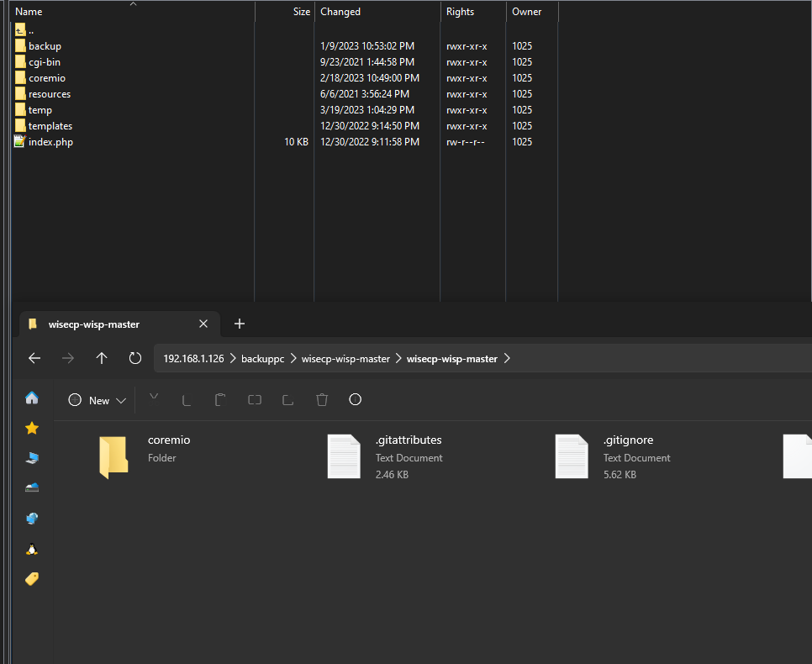Click the 5.62 KB size label

point(620,474)
